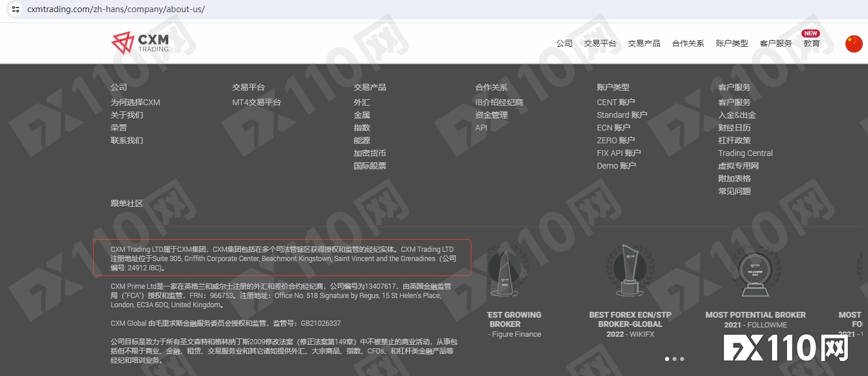This screenshot has width=868, height=376.
Task: Open the 关于我们 footer link
Action: coord(127,115)
